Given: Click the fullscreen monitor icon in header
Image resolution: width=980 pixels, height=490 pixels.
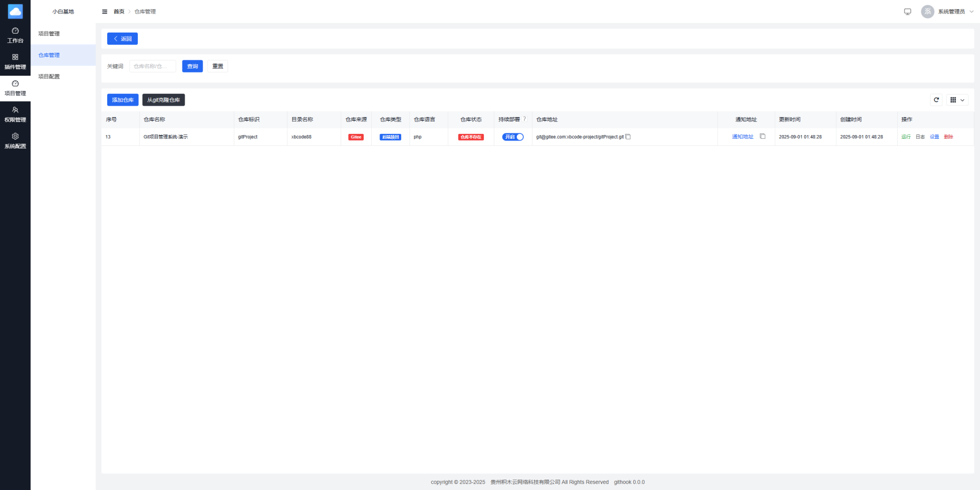Looking at the screenshot, I should point(908,11).
